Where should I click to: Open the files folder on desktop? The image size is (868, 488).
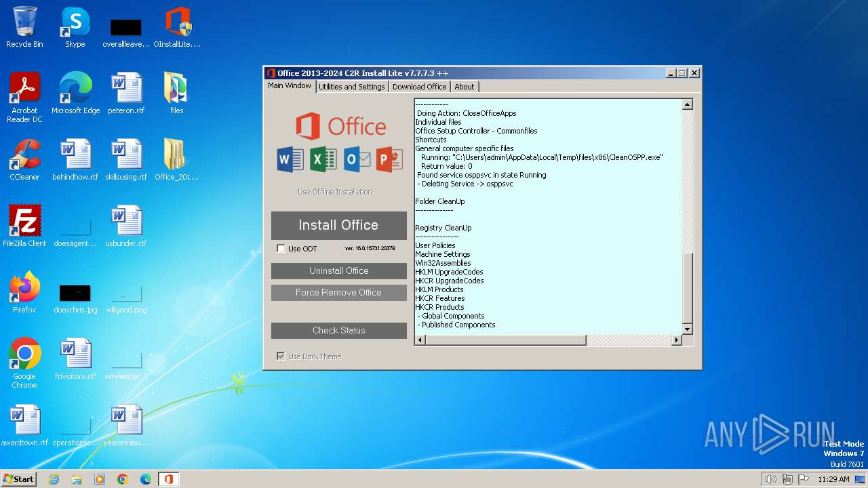[177, 94]
